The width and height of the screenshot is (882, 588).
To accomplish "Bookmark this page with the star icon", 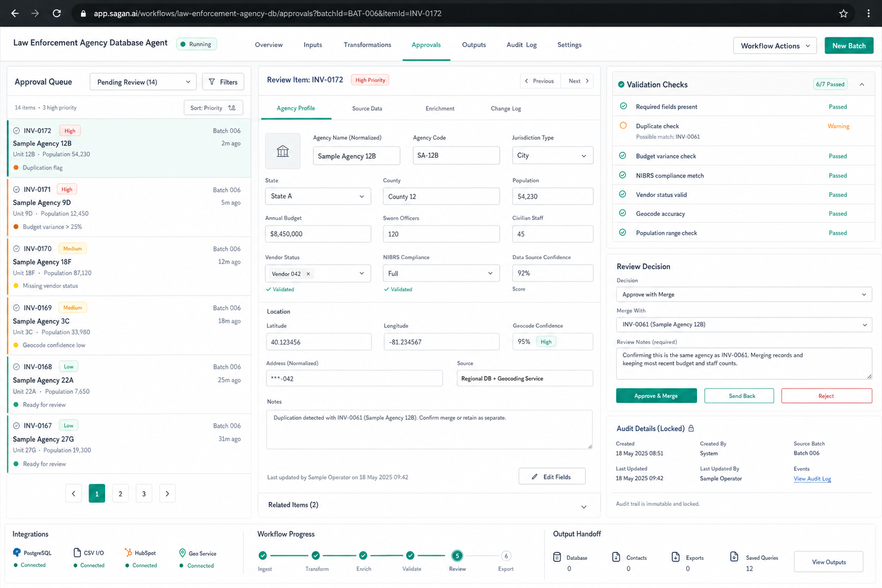I will (844, 13).
